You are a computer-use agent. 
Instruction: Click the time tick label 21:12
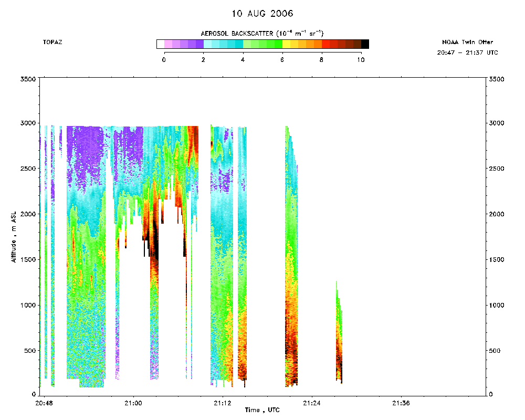(x=223, y=403)
